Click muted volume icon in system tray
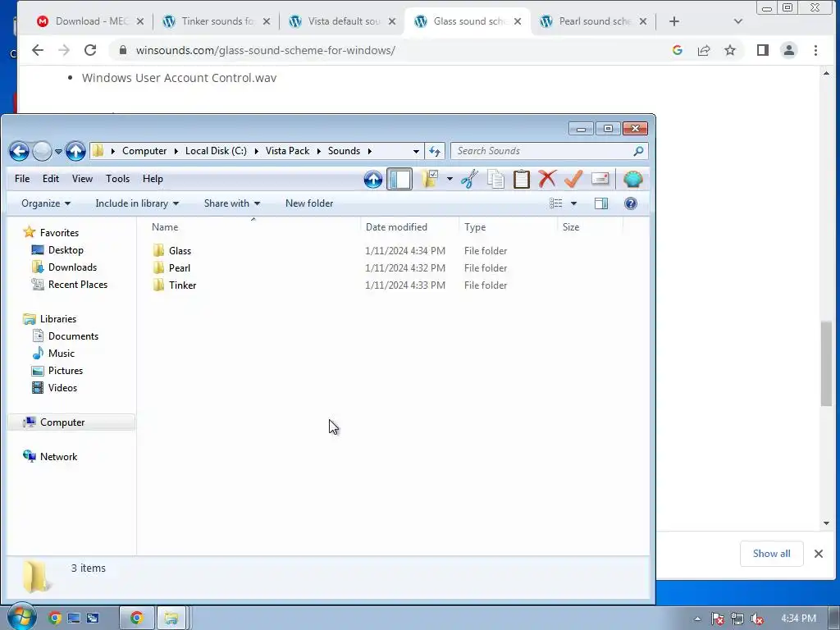Image resolution: width=840 pixels, height=630 pixels. (757, 619)
